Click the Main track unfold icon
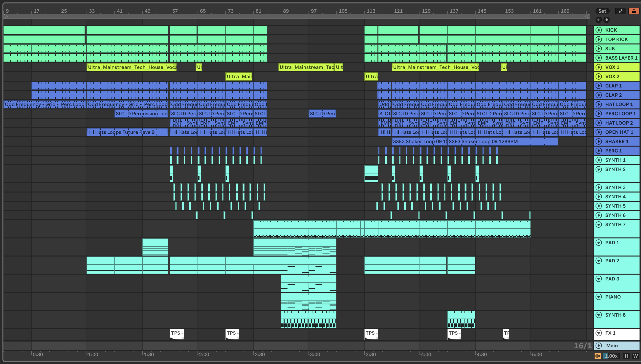The height and width of the screenshot is (364, 641). pyautogui.click(x=599, y=345)
